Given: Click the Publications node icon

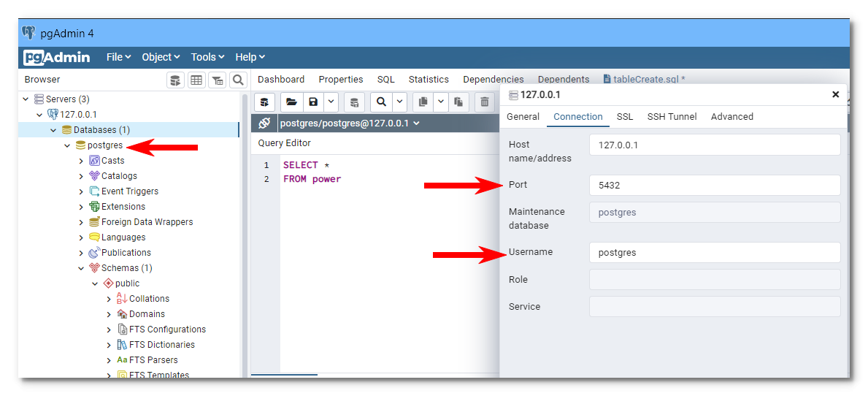Looking at the screenshot, I should [94, 253].
